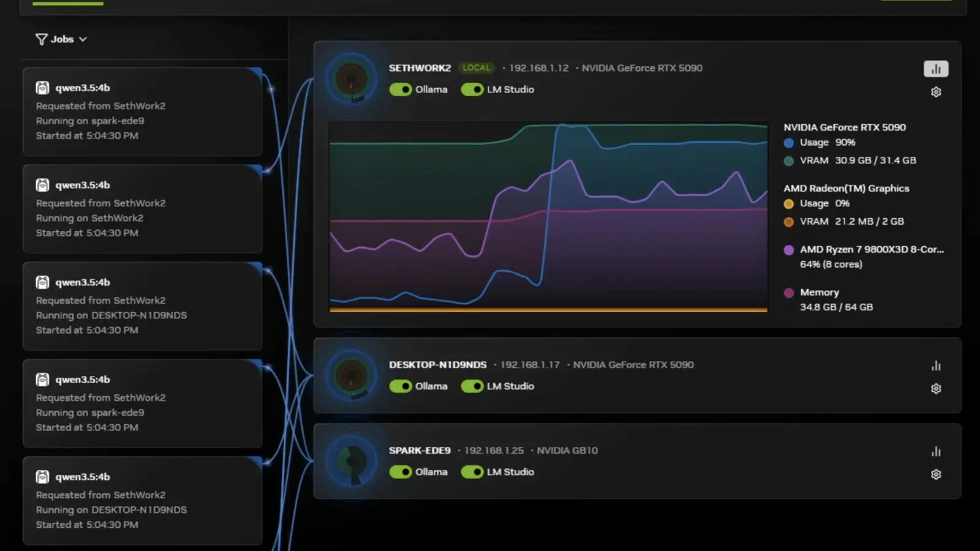Click the SETHWORK2 circular device avatar
Image resolution: width=980 pixels, height=551 pixels.
tap(352, 79)
